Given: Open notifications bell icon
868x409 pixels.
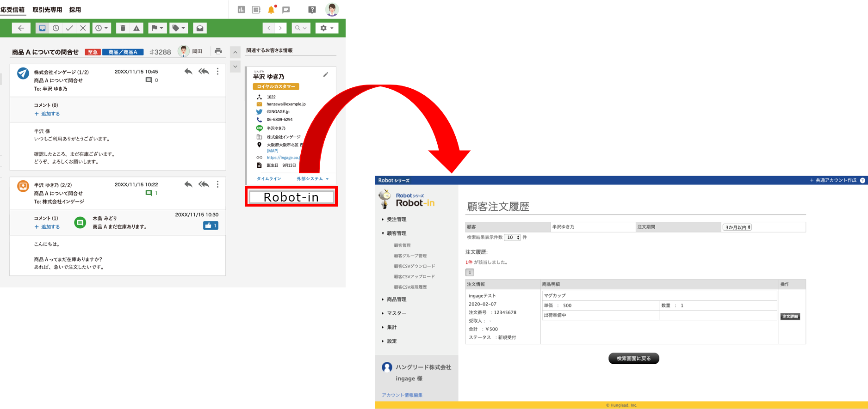Looking at the screenshot, I should [x=272, y=10].
